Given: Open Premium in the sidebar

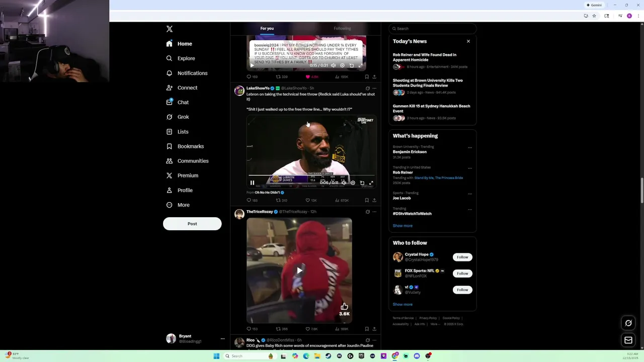Looking at the screenshot, I should click(x=182, y=175).
